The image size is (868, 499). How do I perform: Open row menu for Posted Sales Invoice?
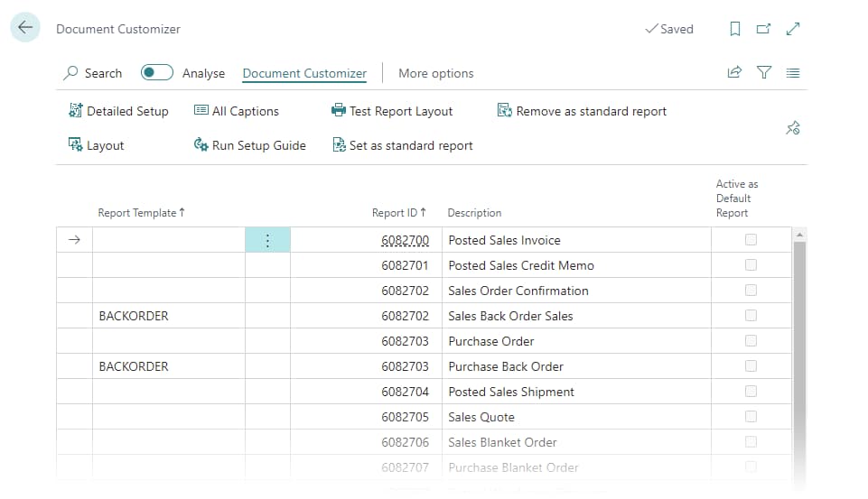click(x=267, y=240)
